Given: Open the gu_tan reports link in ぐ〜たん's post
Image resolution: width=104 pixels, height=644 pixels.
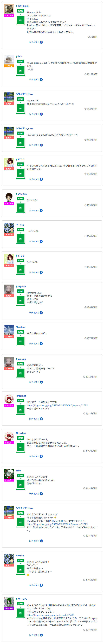Looking at the screenshot, I should [50, 615].
